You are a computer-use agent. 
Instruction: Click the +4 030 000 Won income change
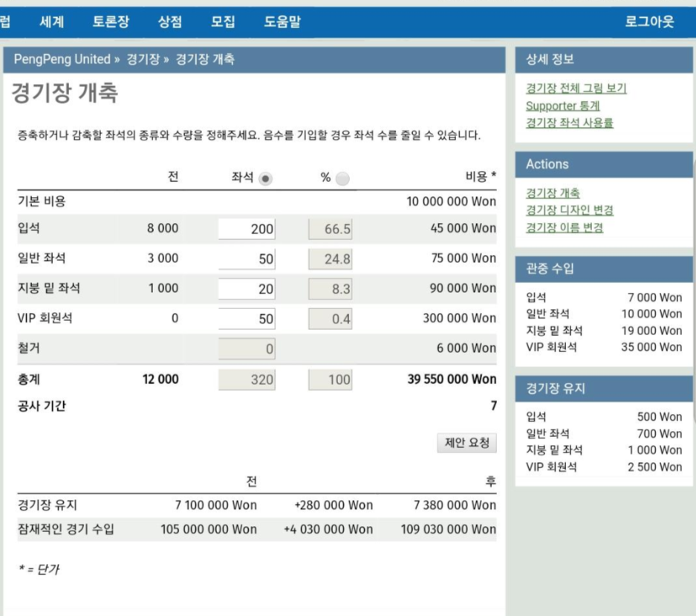(x=328, y=529)
